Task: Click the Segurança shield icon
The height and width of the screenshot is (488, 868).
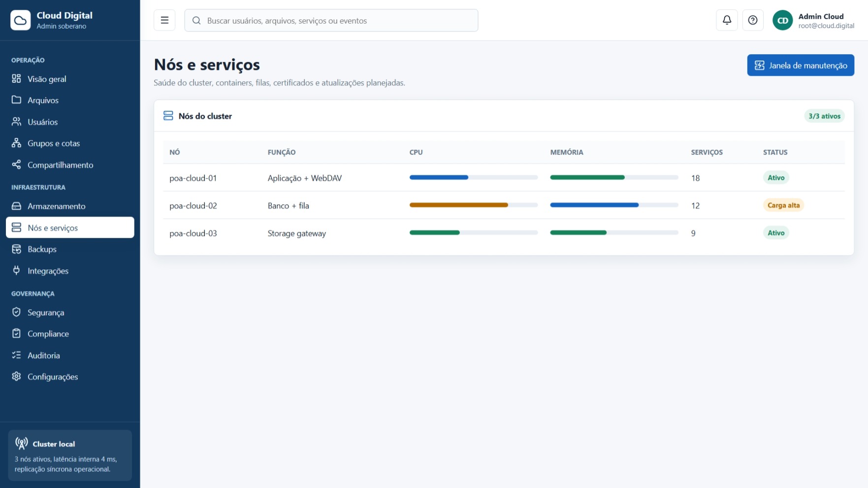Action: point(16,312)
